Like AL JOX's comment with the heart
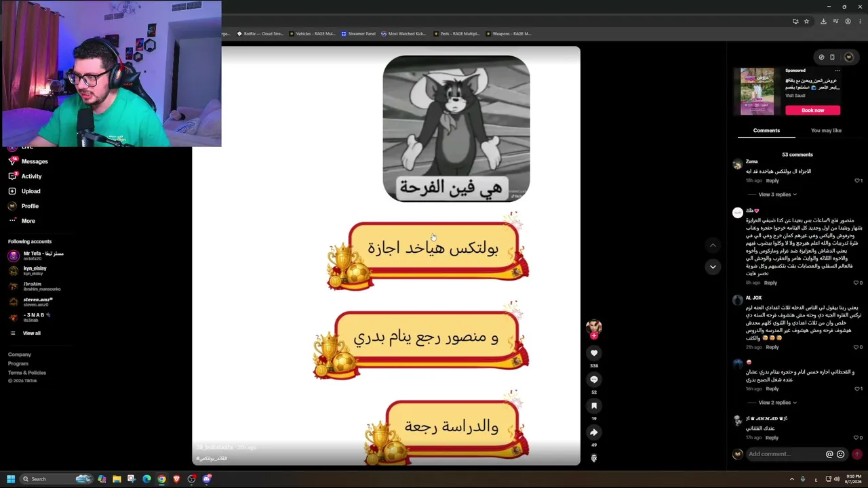 (856, 347)
